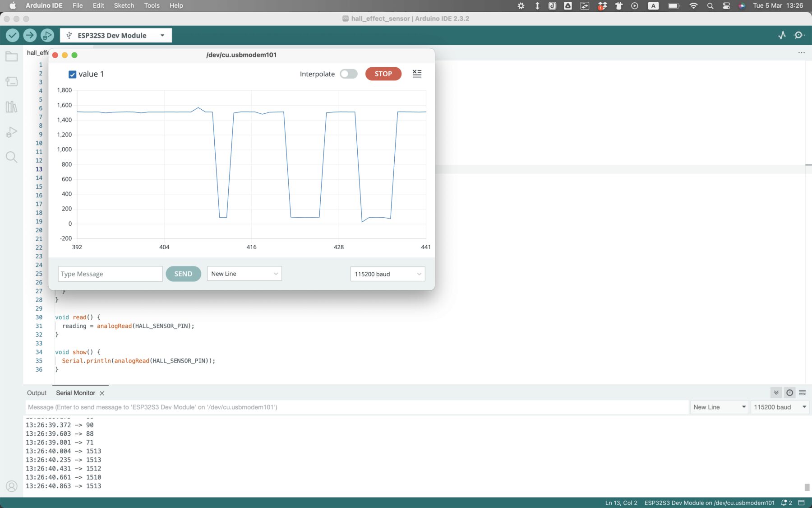The width and height of the screenshot is (812, 508).
Task: Click the Serial.println code line
Action: click(138, 361)
